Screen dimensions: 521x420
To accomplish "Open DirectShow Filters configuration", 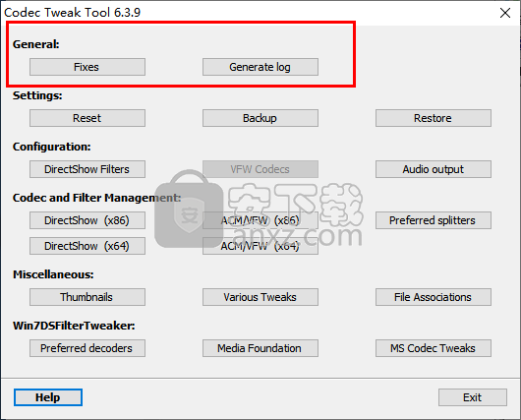I will tap(87, 169).
